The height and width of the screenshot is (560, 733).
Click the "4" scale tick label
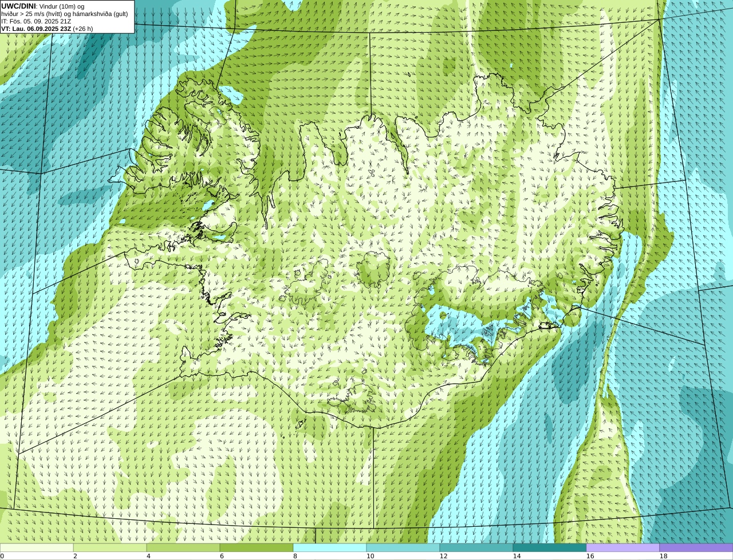(148, 556)
